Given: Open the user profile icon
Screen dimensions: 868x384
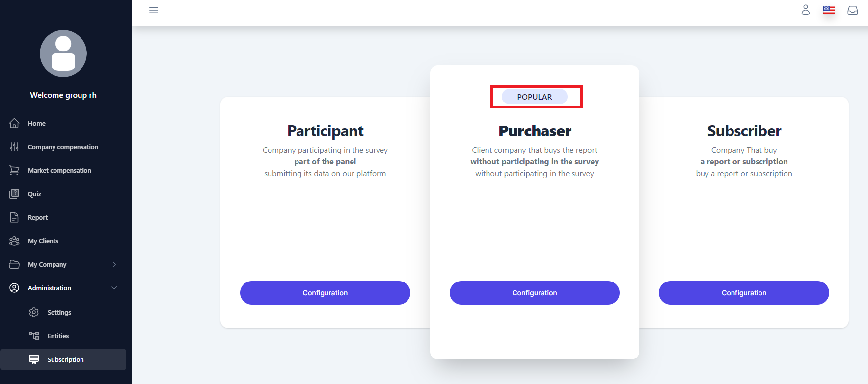Looking at the screenshot, I should pyautogui.click(x=806, y=10).
